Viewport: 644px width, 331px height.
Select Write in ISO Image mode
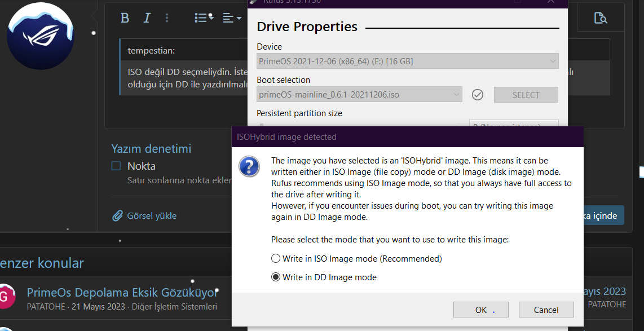click(x=356, y=259)
